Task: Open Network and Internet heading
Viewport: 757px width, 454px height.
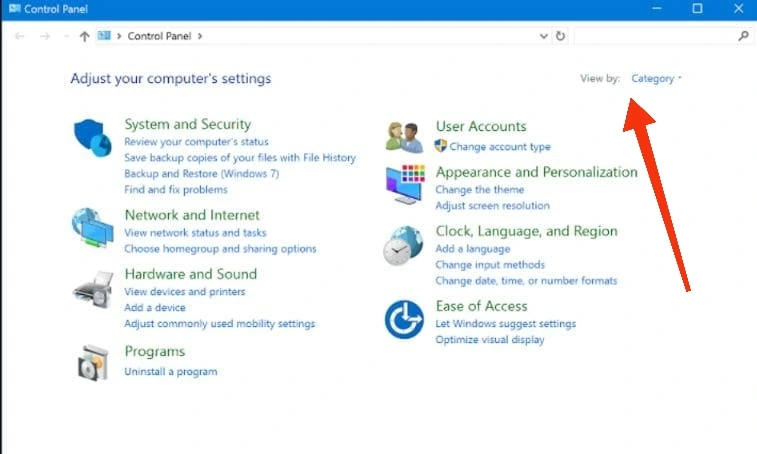Action: [x=192, y=215]
